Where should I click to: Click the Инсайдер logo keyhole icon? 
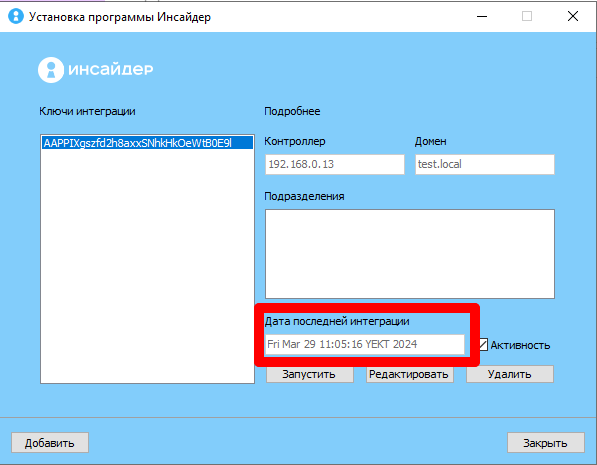[x=51, y=70]
